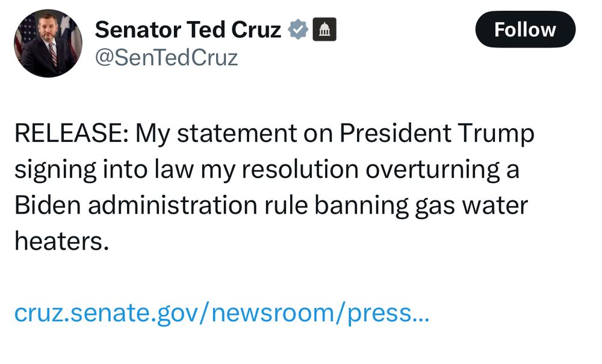The width and height of the screenshot is (602, 364).
Task: Open the cruz.senate.gov press release link
Action: tap(222, 313)
